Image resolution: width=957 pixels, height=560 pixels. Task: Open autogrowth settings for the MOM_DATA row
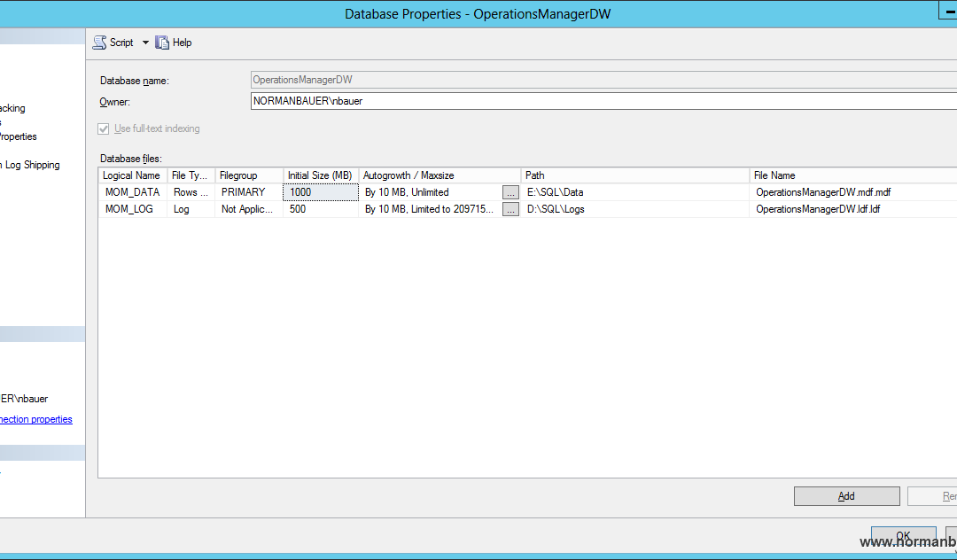pyautogui.click(x=511, y=192)
